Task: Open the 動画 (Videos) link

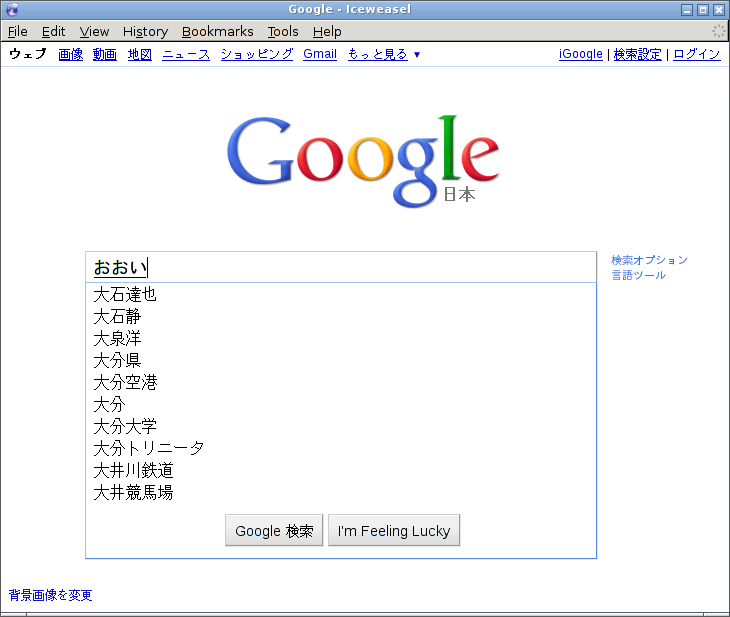Action: coord(105,54)
